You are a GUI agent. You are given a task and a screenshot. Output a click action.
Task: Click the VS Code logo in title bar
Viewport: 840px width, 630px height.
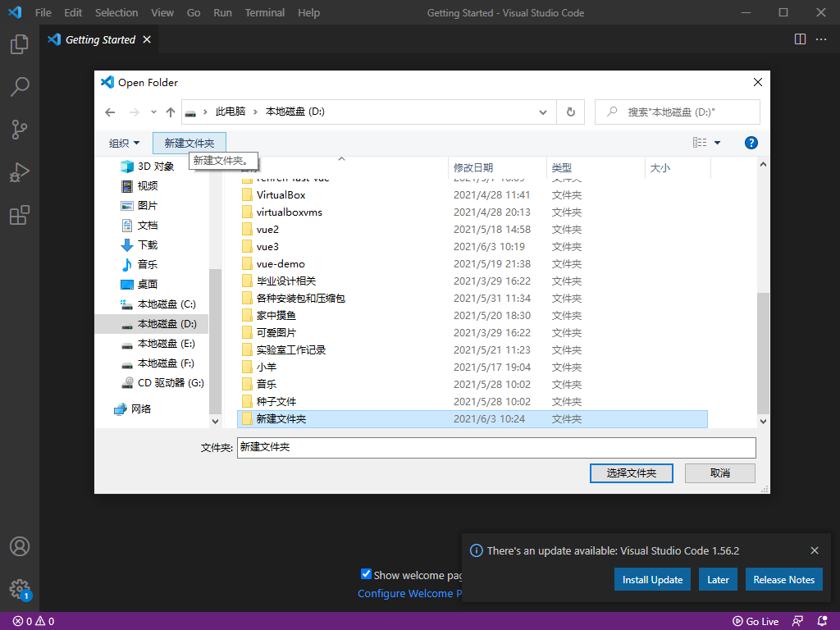tap(15, 12)
